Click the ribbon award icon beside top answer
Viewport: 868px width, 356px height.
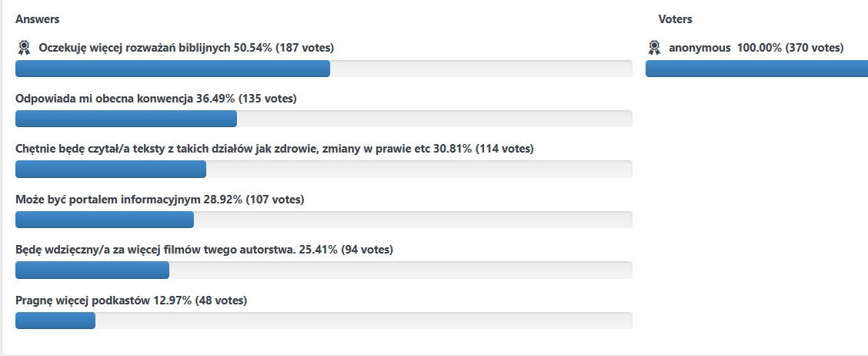click(24, 48)
